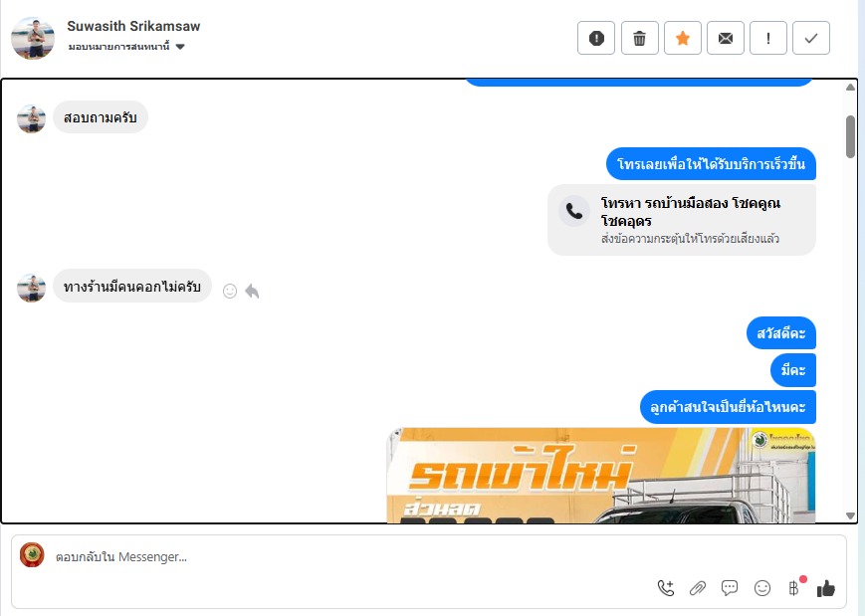Screen dimensions: 865x616
Task: Attach a file using paperclip icon
Action: (698, 588)
